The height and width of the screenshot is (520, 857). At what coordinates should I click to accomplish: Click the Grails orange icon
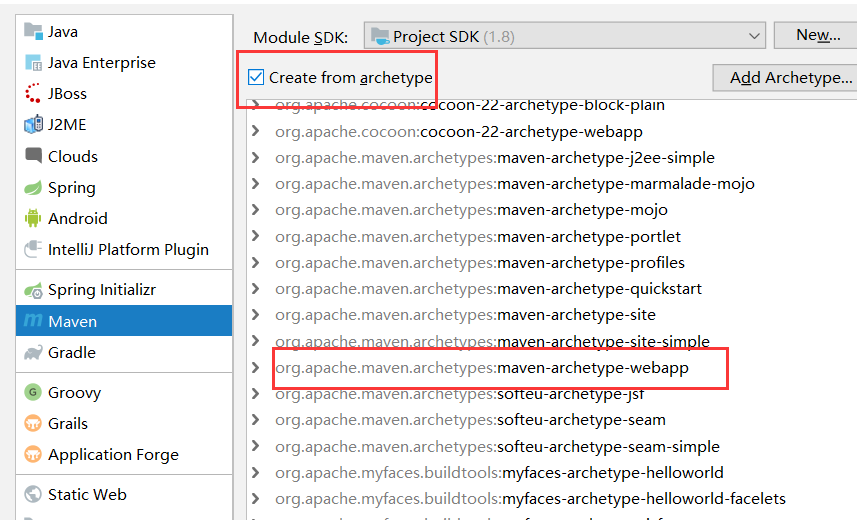click(x=33, y=423)
